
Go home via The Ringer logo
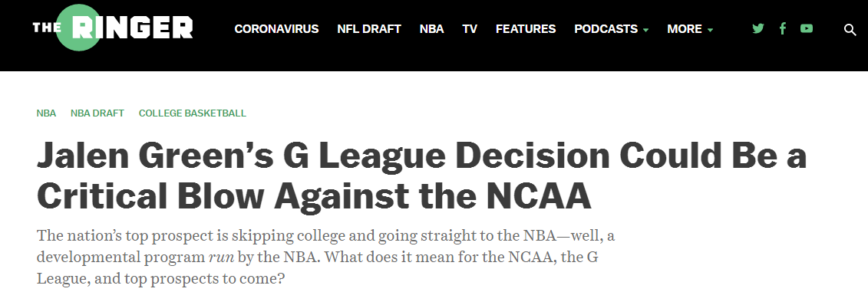point(113,28)
